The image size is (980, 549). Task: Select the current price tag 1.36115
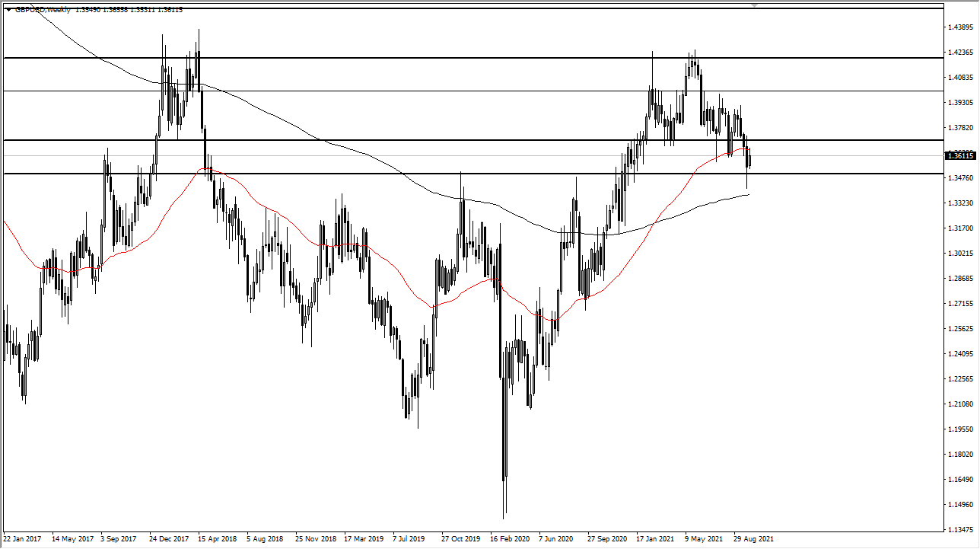point(960,155)
